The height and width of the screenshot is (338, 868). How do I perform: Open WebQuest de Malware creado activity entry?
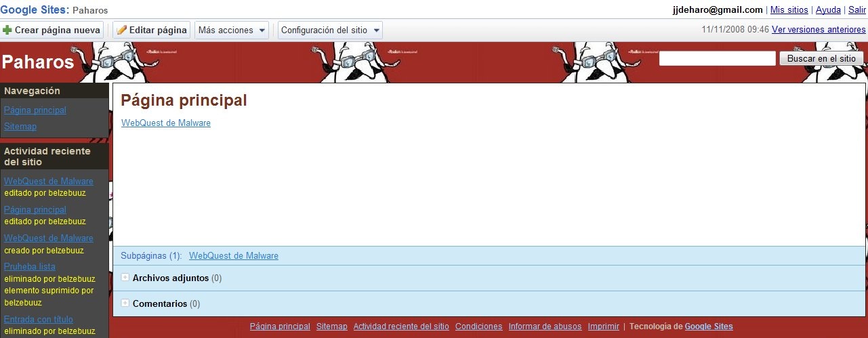click(49, 238)
